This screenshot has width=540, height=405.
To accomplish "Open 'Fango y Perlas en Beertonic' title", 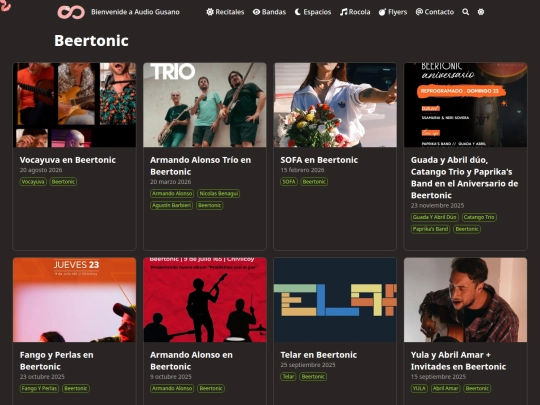I will tap(56, 361).
